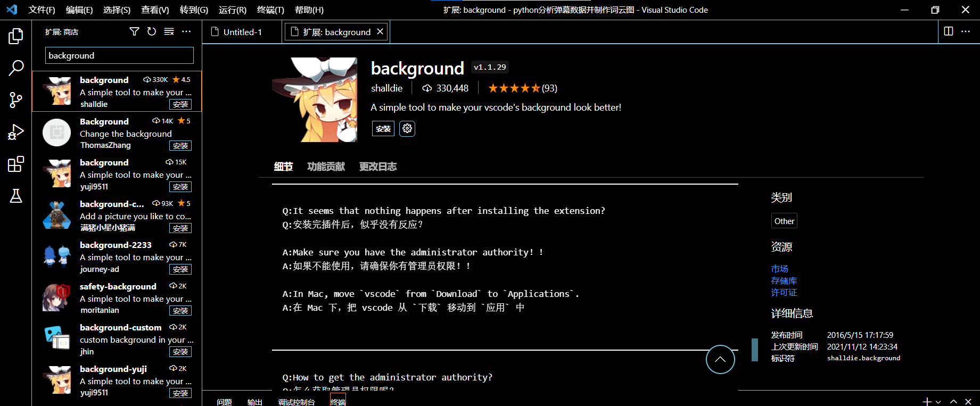Switch to the 调试控制台 panel tab

(x=297, y=402)
